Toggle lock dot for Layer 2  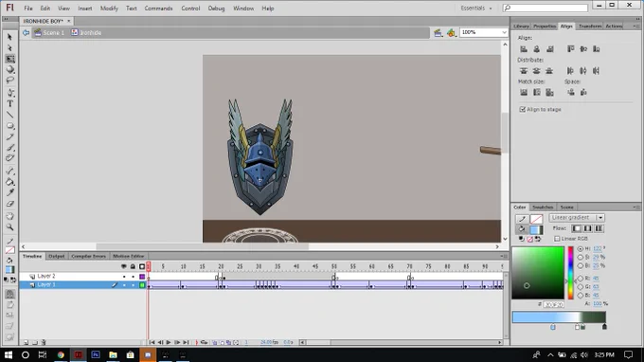pyautogui.click(x=133, y=277)
